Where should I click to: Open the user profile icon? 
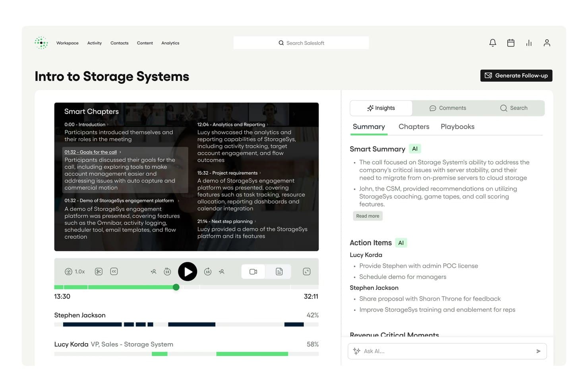tap(547, 43)
